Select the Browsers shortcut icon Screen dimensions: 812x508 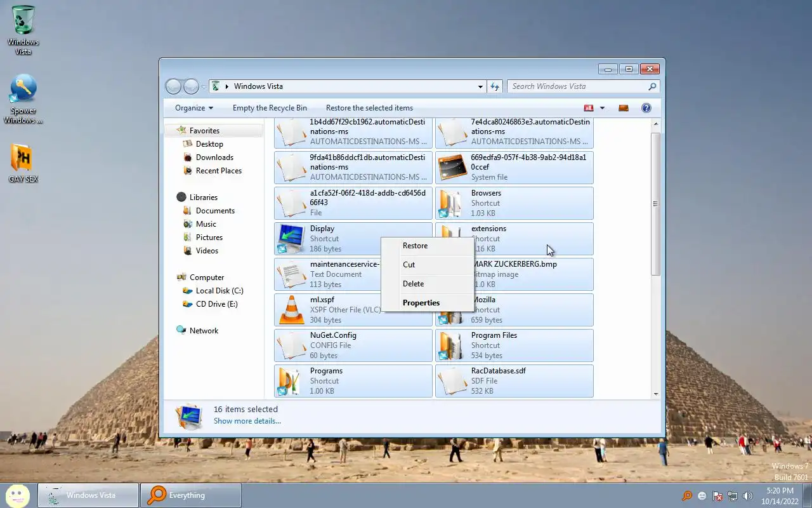pos(452,203)
